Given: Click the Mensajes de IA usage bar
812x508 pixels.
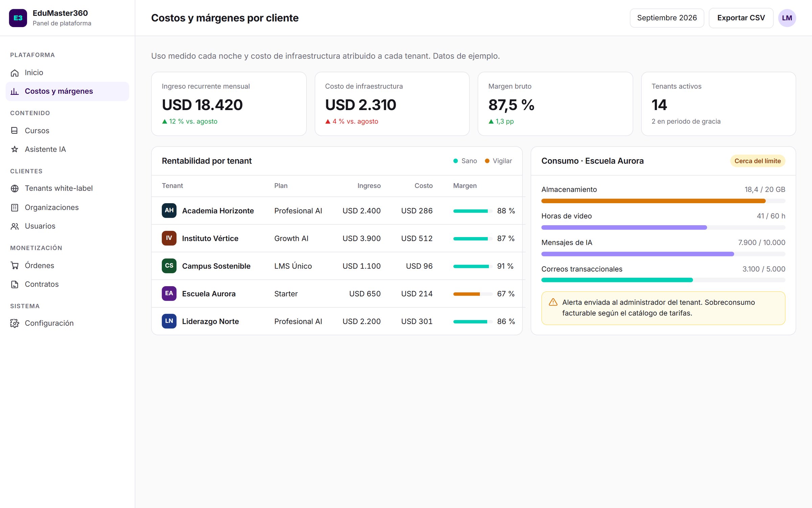Looking at the screenshot, I should [663, 254].
